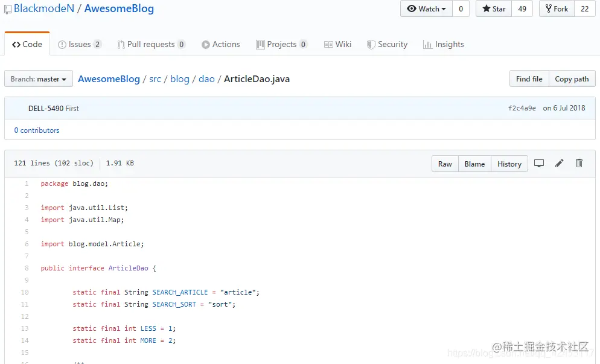Click the ArticleDao interface name in code

pos(128,268)
